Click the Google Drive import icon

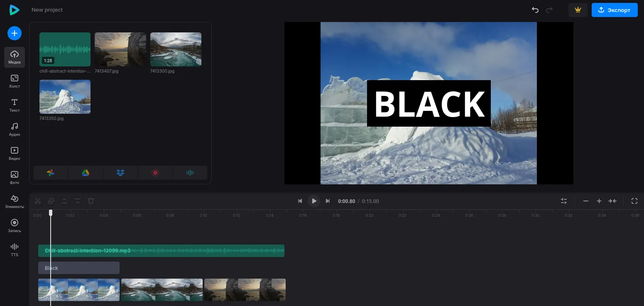click(x=86, y=173)
